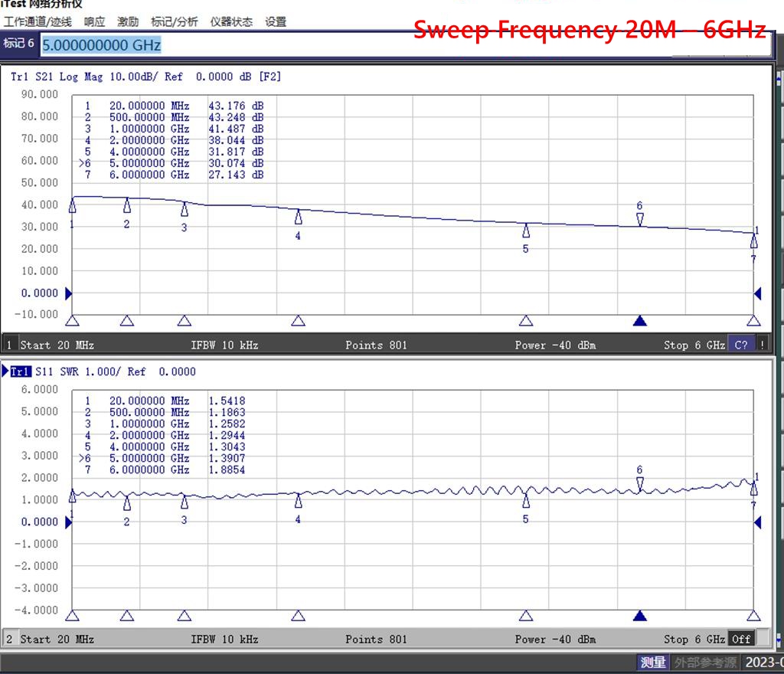Viewport: 784px width, 674px height.
Task: Click filled active marker triangle on S21 x-axis
Action: point(640,321)
